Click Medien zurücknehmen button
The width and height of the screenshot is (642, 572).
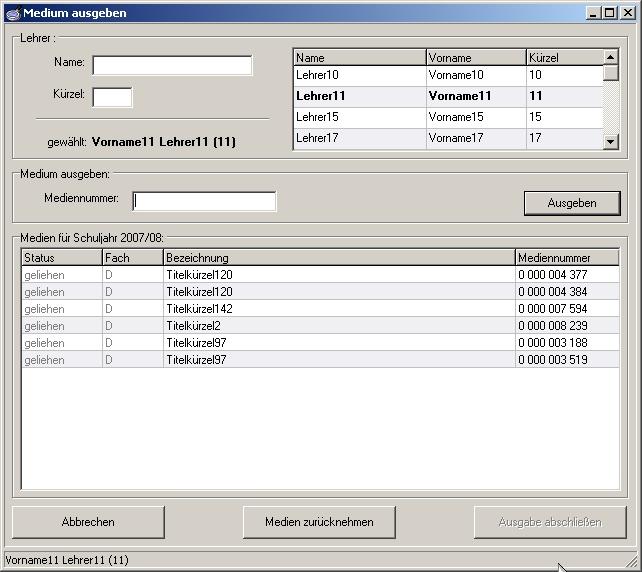click(319, 522)
